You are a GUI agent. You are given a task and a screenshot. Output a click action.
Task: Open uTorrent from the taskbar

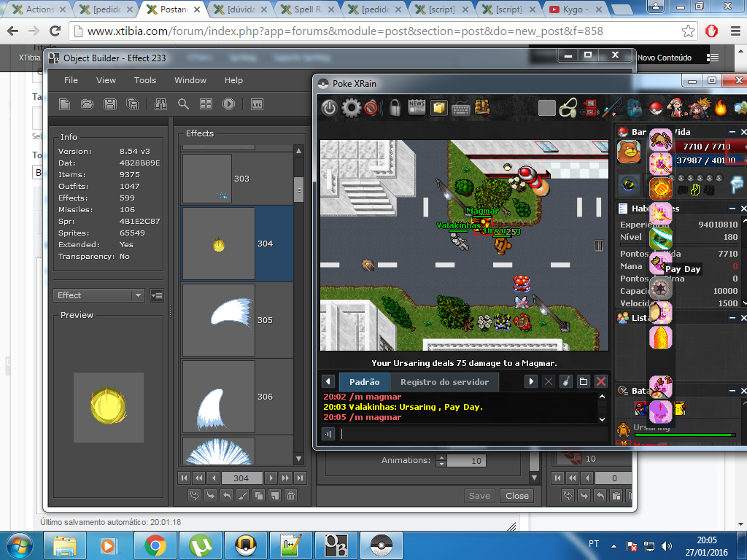(201, 545)
